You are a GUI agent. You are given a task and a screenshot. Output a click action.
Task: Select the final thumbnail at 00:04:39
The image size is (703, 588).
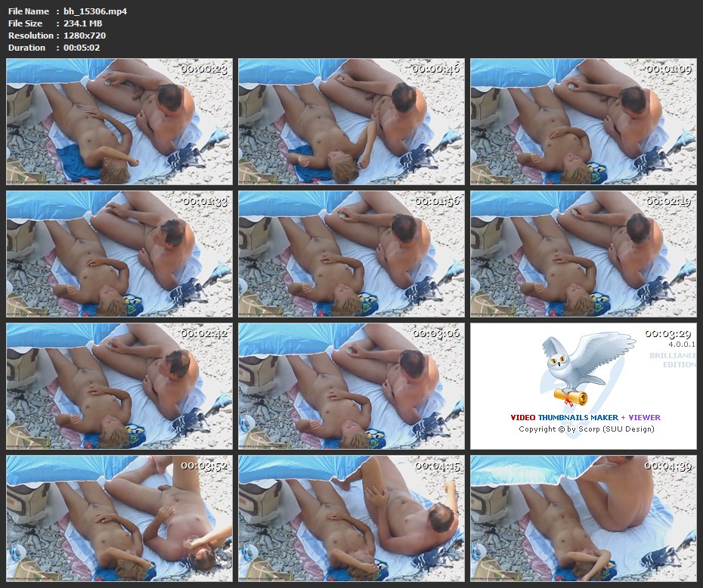click(583, 518)
